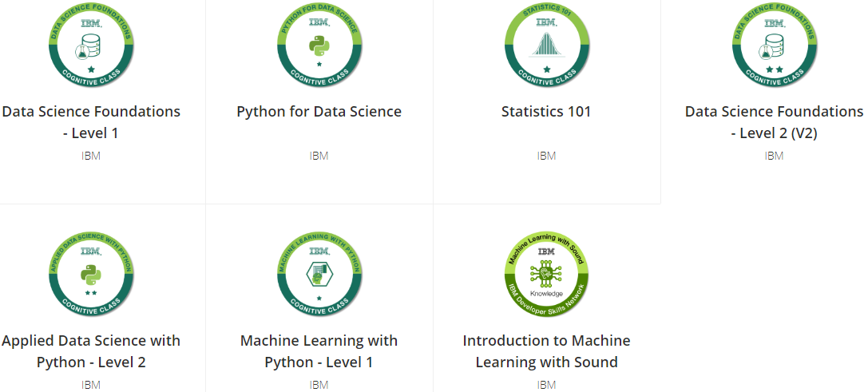Click Applied Data Science with Python - Level 2 title
This screenshot has width=868, height=392.
pyautogui.click(x=91, y=351)
